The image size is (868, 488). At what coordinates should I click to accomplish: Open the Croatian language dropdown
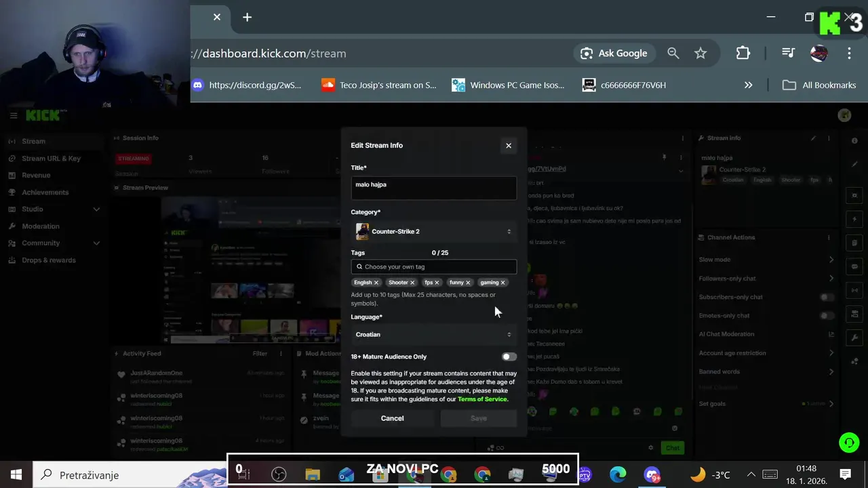pos(433,335)
